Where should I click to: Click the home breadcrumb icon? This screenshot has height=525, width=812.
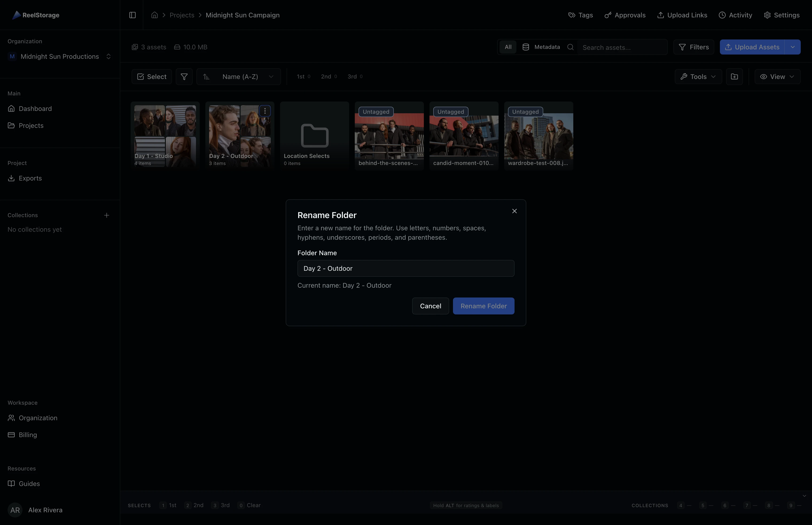coord(154,15)
